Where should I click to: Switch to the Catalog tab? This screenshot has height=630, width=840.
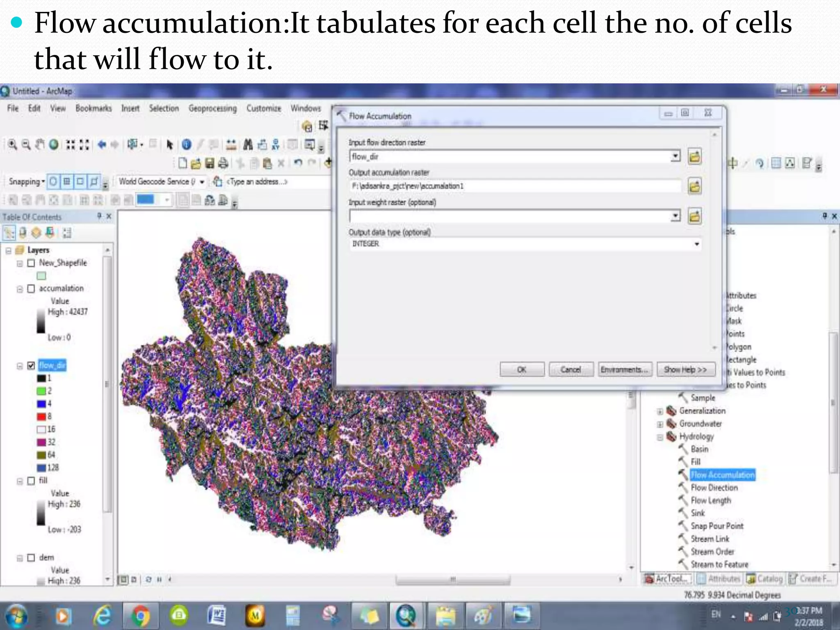(765, 579)
